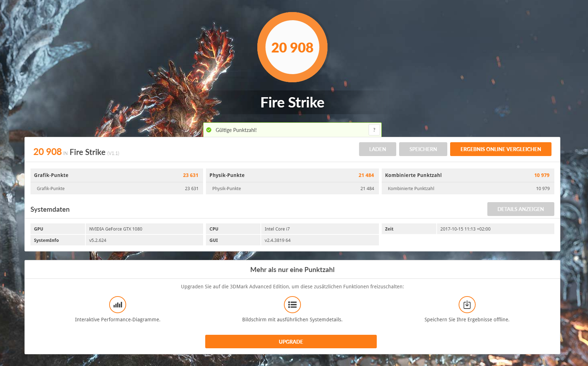Click the circular 20 908 score badge
This screenshot has height=366, width=588.
292,47
